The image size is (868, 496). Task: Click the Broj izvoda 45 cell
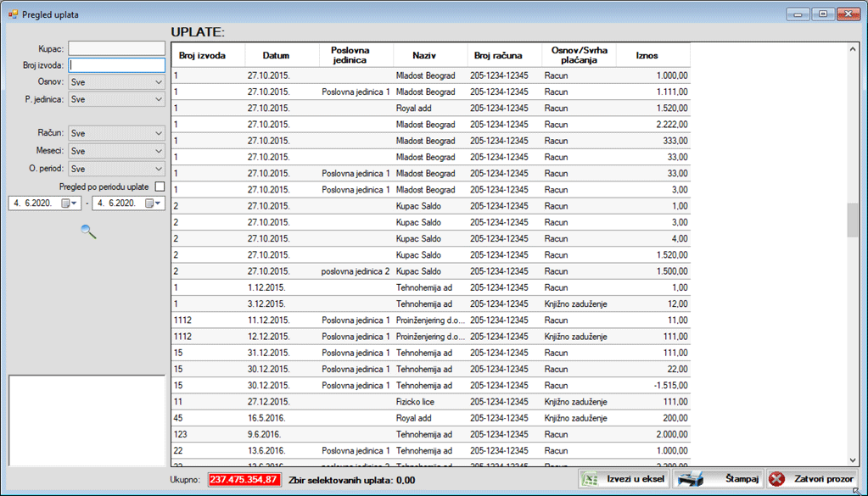[x=208, y=418]
